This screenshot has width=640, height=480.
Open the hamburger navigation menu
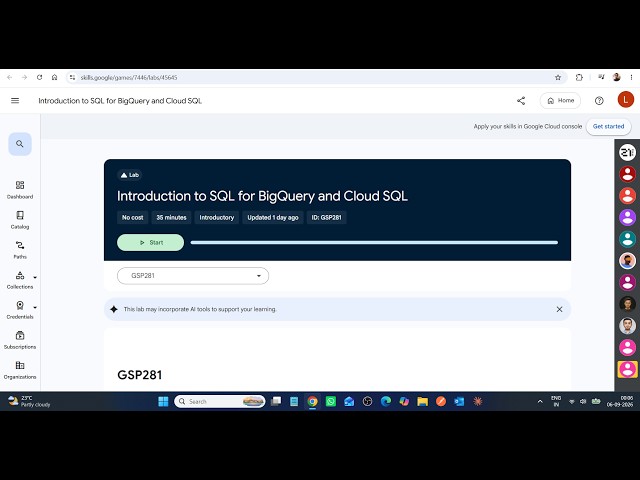[x=15, y=100]
